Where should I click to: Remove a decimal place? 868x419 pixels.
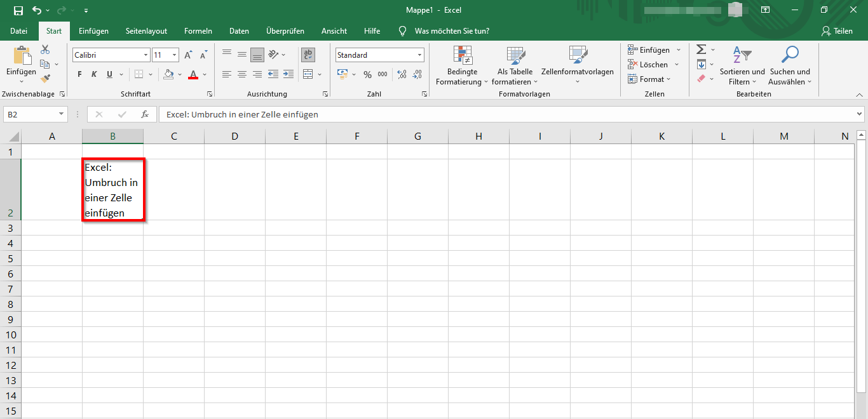417,74
